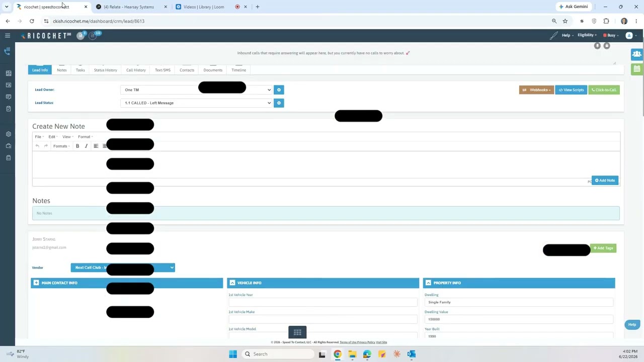Click plus button beside Lead Status
The image size is (644, 362).
(x=279, y=103)
